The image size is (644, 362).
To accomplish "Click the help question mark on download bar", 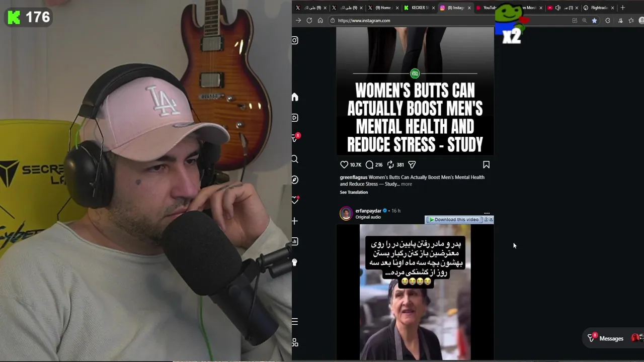I will (x=486, y=220).
